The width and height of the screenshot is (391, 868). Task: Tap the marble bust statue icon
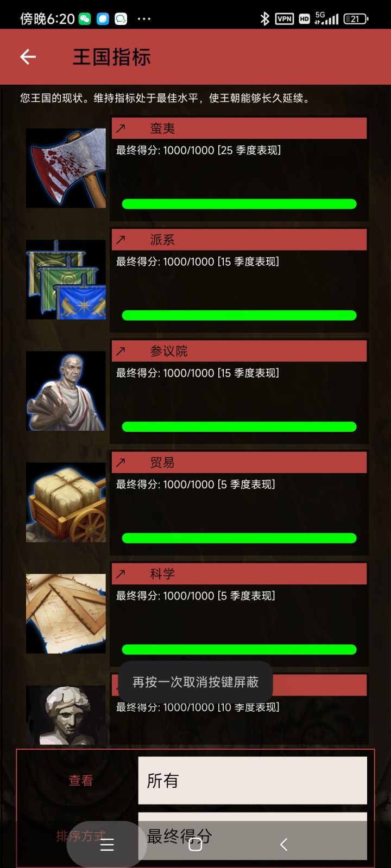click(x=66, y=715)
